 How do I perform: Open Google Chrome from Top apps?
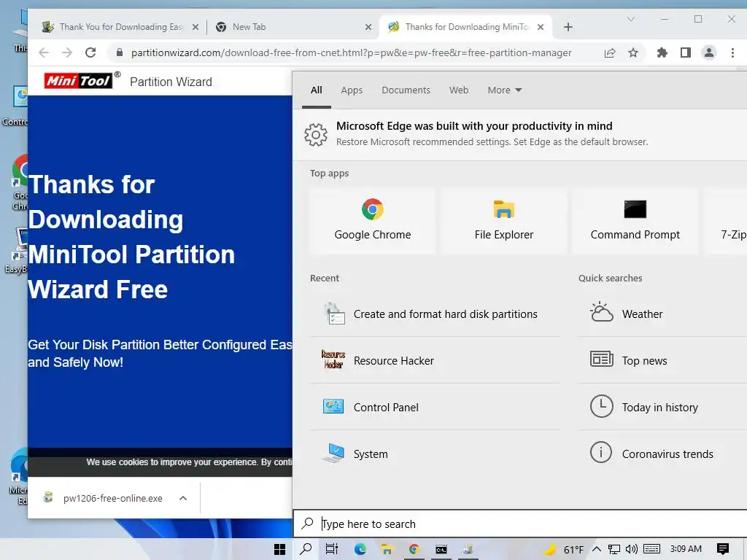tap(372, 220)
